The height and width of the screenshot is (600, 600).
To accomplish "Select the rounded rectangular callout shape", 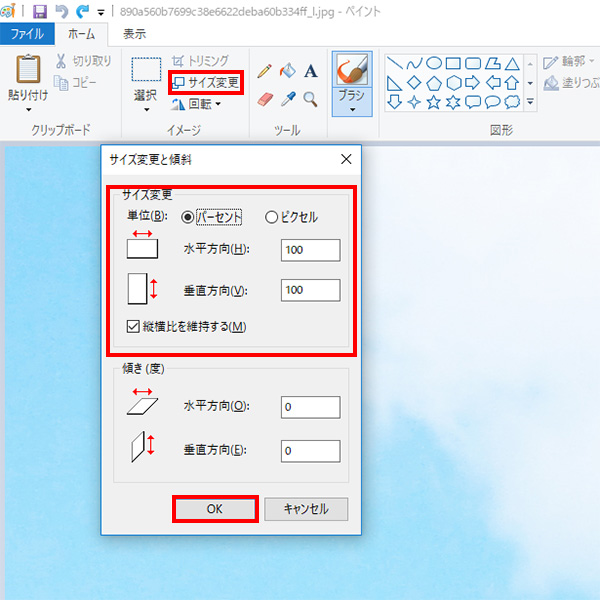I will pyautogui.click(x=473, y=102).
